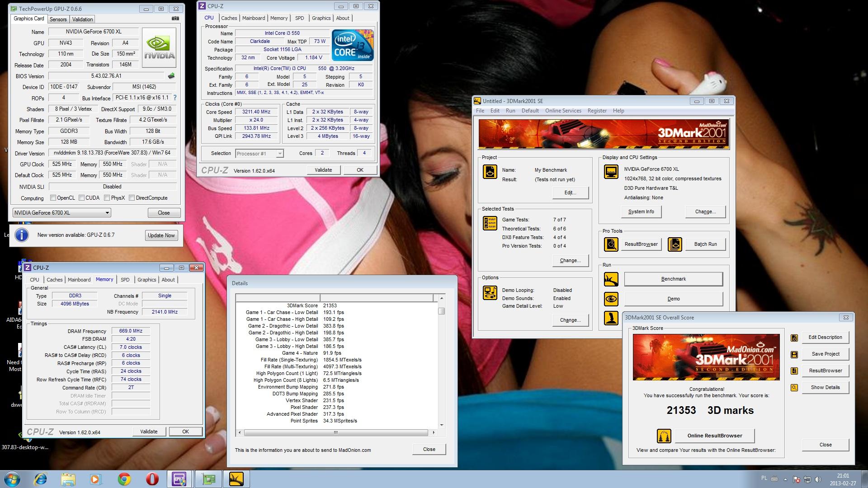868x488 pixels.
Task: Click the ResultBrowser magnifier icon in Pro Tools
Action: coord(611,244)
